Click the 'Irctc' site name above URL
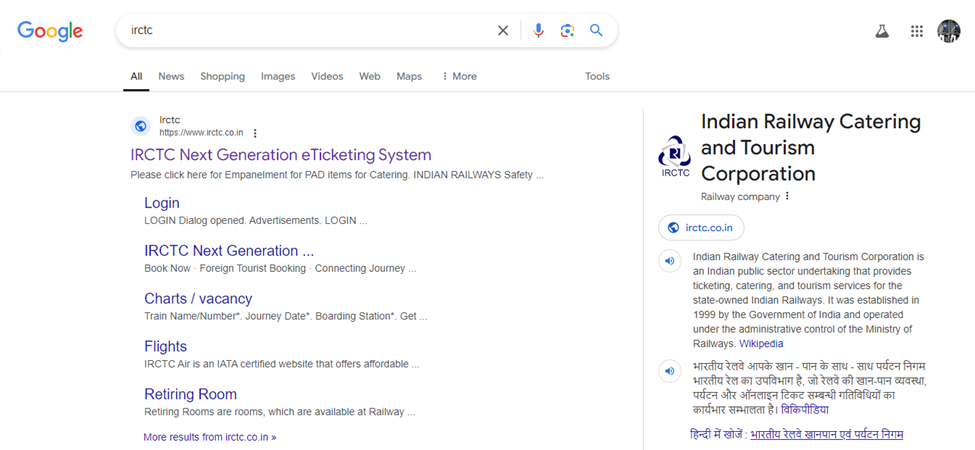The width and height of the screenshot is (975, 450). pyautogui.click(x=170, y=120)
